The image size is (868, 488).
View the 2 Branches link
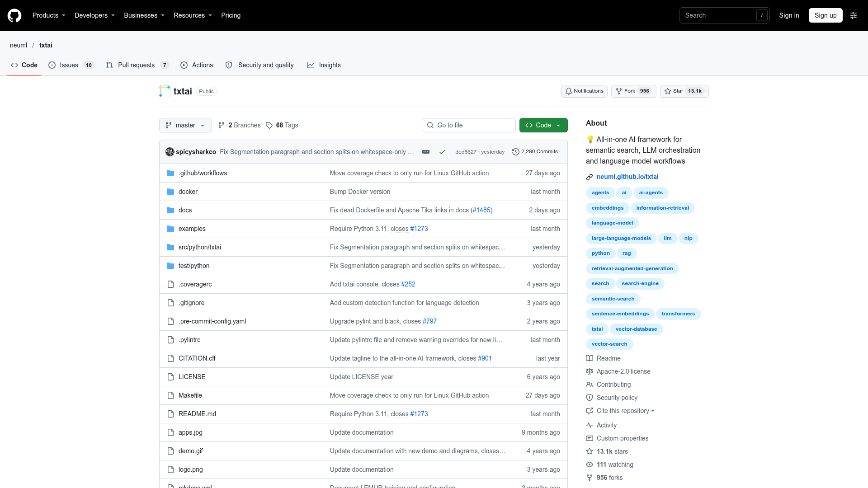[x=240, y=125]
